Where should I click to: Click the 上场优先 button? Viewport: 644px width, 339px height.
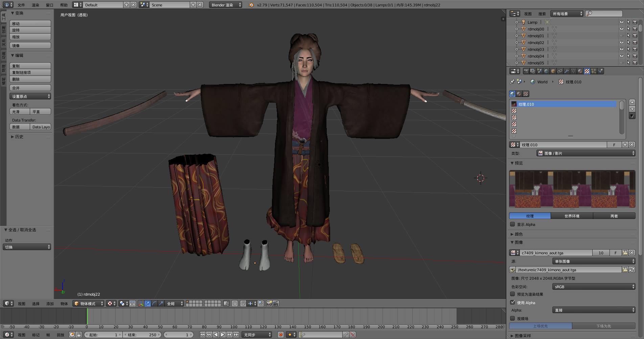pyautogui.click(x=540, y=326)
